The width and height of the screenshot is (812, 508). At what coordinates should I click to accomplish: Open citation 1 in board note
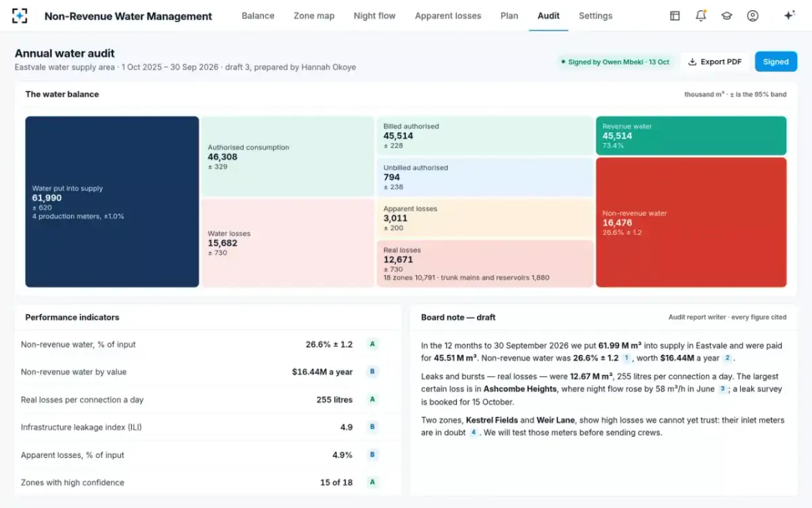pos(627,358)
